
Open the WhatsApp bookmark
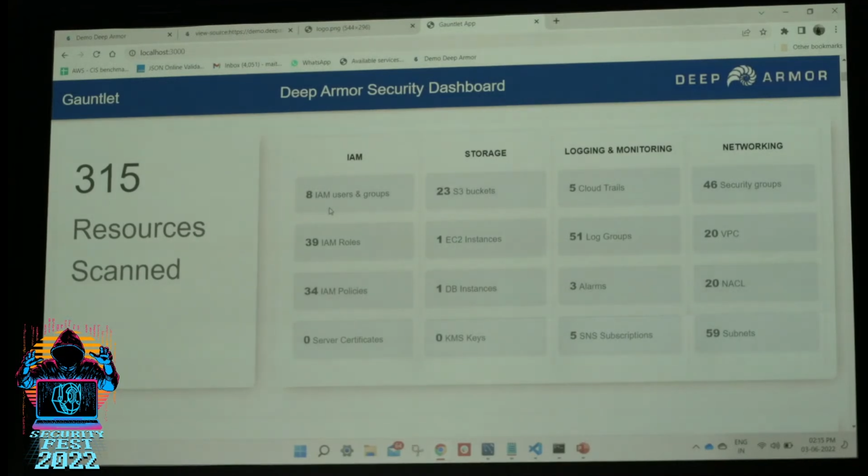pyautogui.click(x=311, y=63)
